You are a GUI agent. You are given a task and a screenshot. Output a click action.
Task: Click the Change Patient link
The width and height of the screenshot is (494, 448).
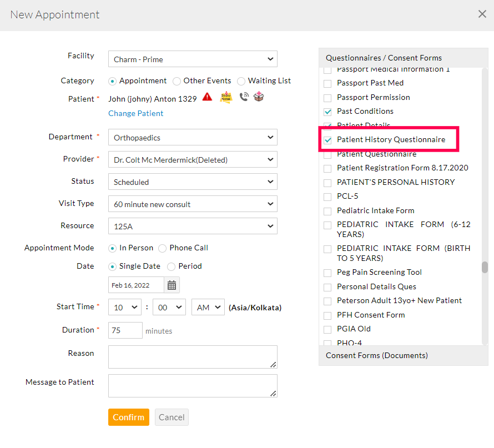coord(136,113)
